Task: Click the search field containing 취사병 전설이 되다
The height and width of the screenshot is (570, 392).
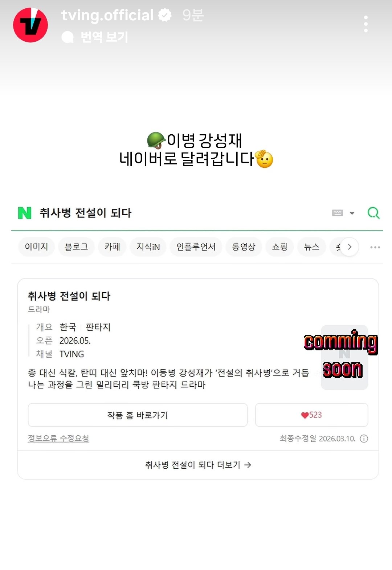Action: point(181,213)
